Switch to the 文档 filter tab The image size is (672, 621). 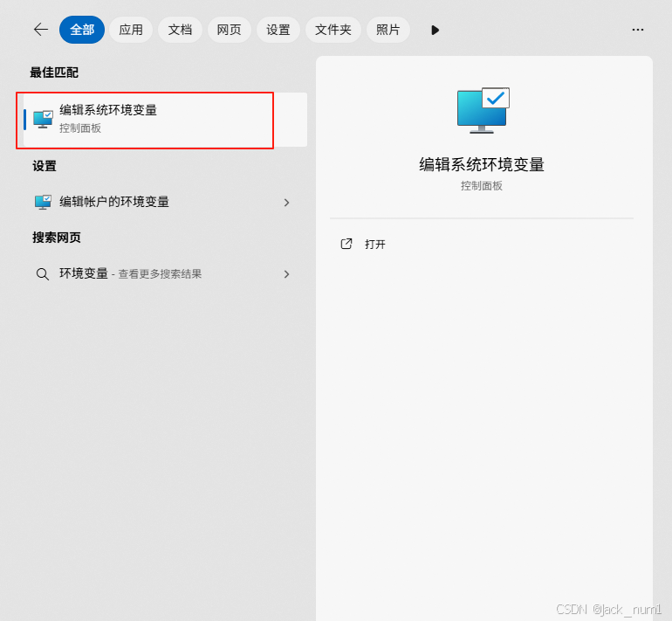point(180,30)
